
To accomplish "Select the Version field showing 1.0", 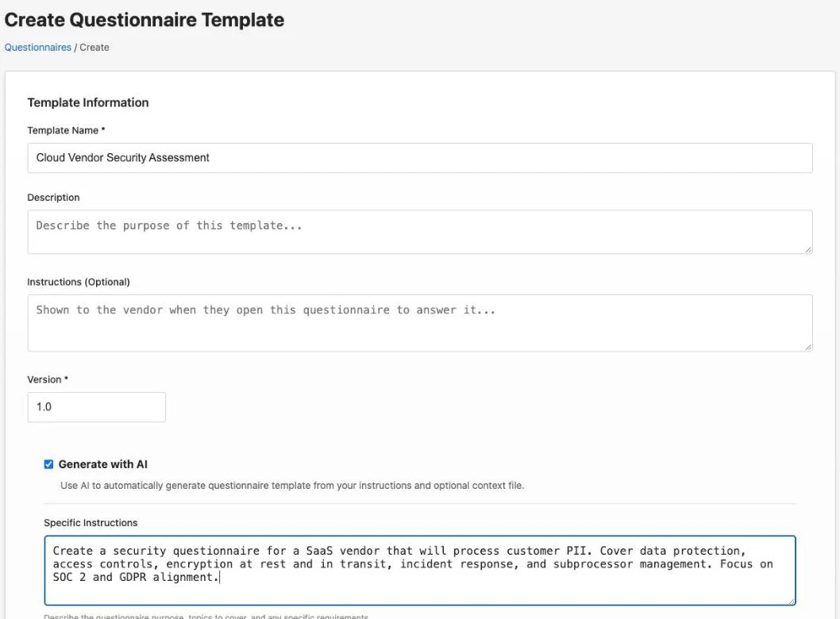I will click(x=96, y=407).
